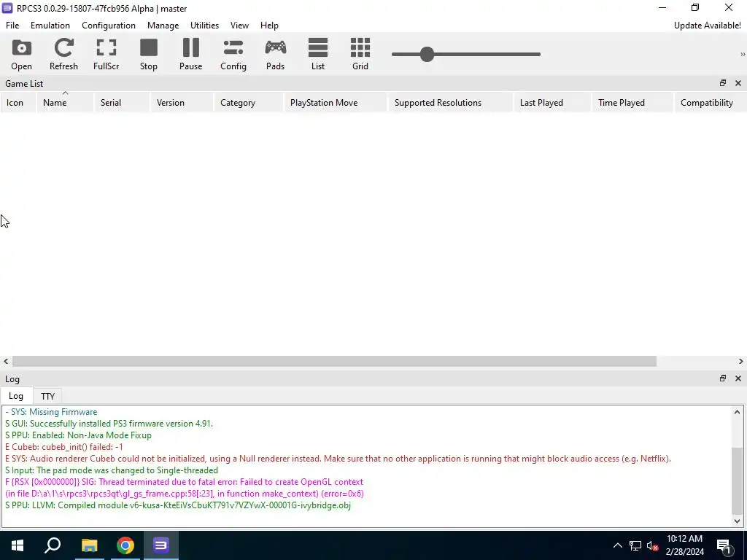Refresh the game list
The image size is (747, 560).
63,54
